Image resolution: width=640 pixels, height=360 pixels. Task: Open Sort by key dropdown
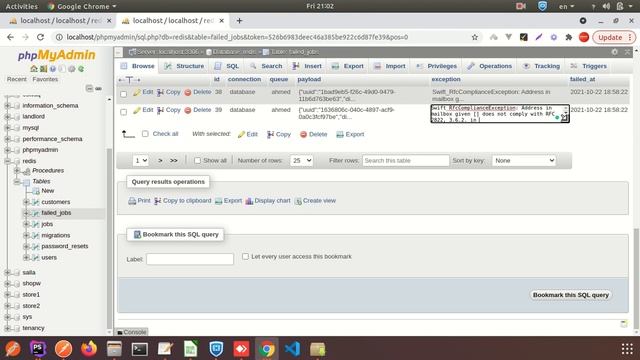(524, 160)
